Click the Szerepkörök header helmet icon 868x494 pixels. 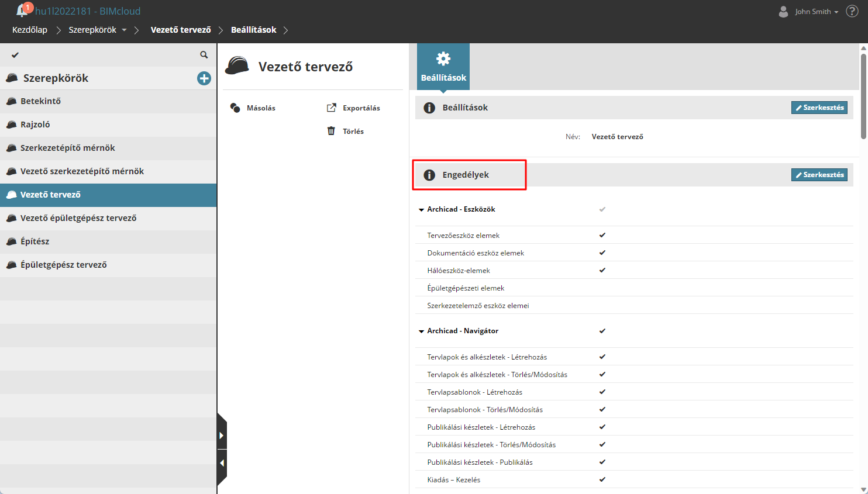tap(12, 78)
